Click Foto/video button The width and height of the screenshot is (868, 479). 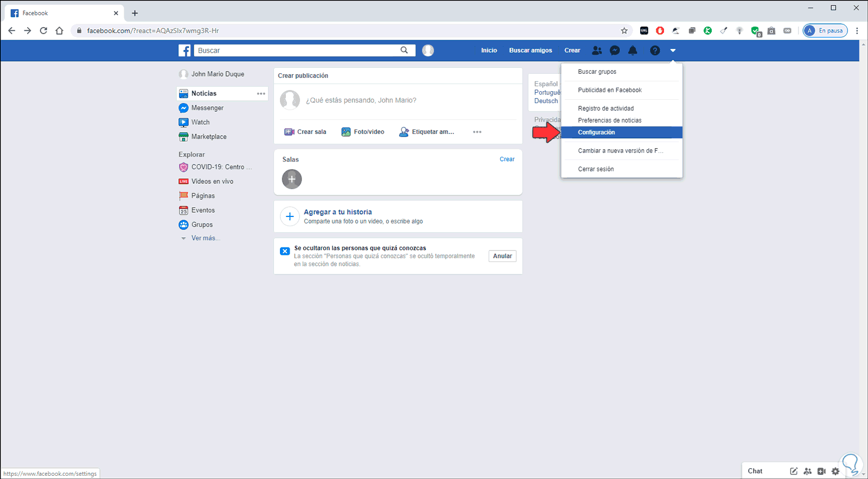(363, 132)
